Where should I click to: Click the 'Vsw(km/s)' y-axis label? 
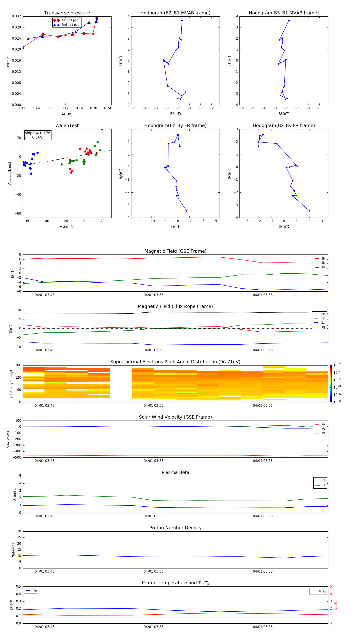tap(8, 439)
